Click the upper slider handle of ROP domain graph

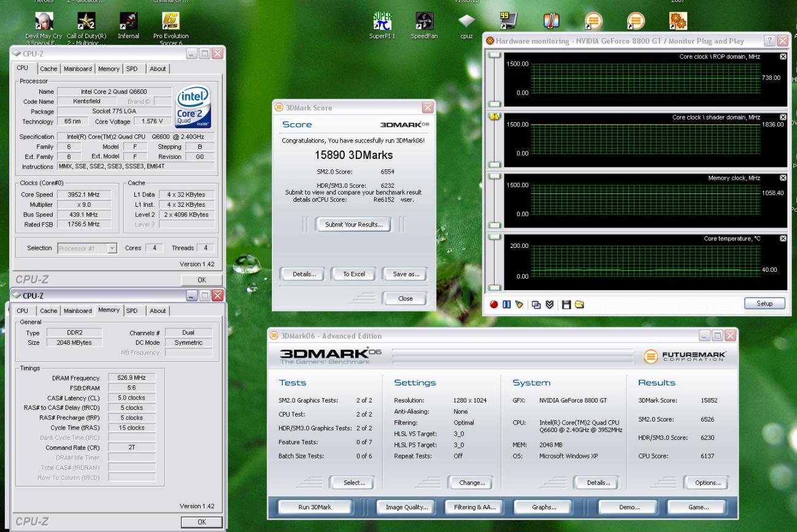tap(495, 56)
